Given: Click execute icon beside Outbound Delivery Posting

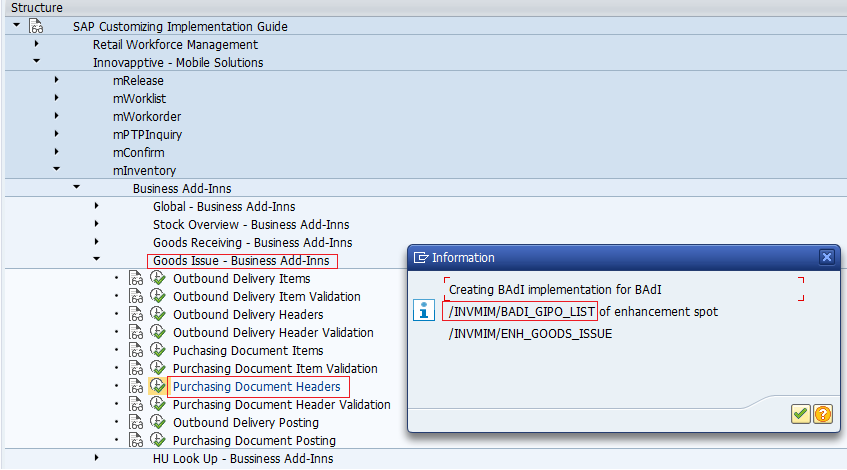Looking at the screenshot, I should tap(158, 423).
